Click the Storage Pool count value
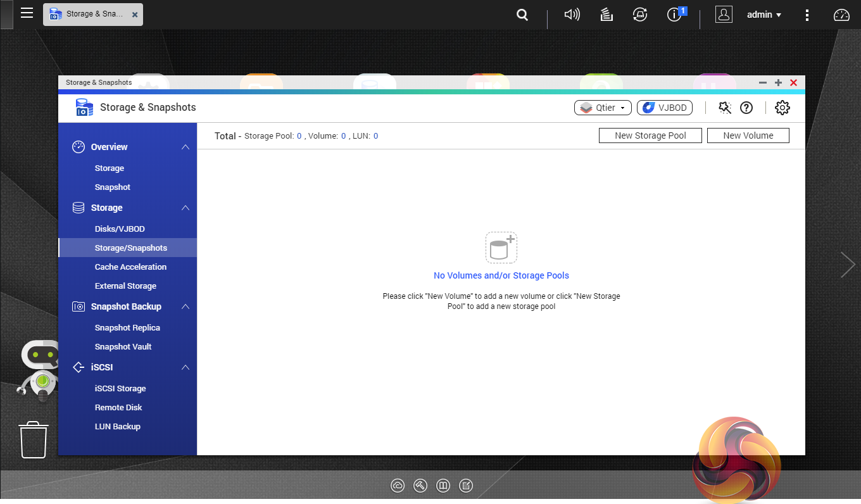This screenshot has width=861, height=504. click(299, 136)
